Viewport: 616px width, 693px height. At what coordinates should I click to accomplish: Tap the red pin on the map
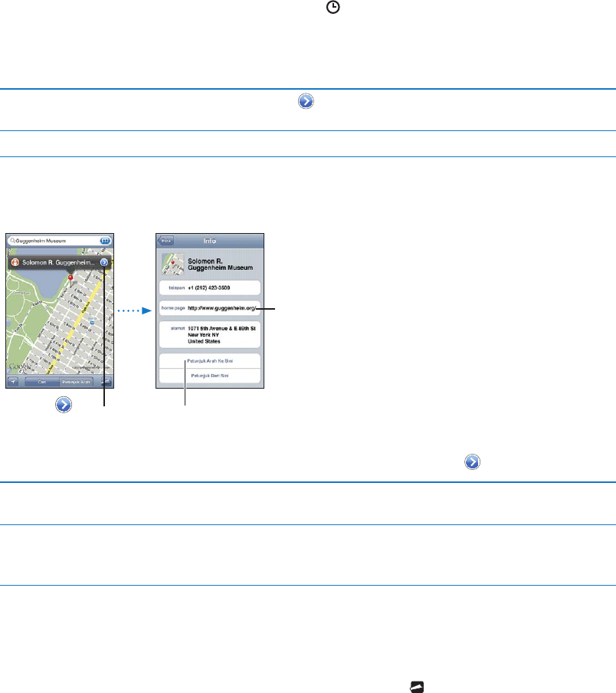70,279
